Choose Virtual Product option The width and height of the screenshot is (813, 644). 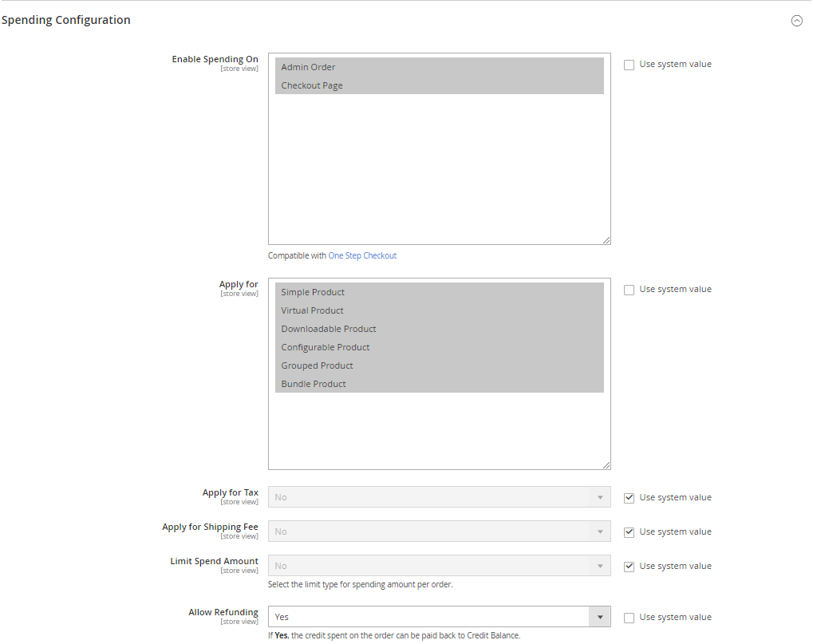tap(313, 310)
